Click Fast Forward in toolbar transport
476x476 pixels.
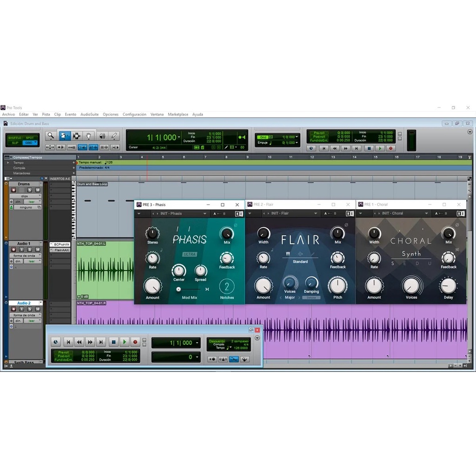tap(345, 148)
